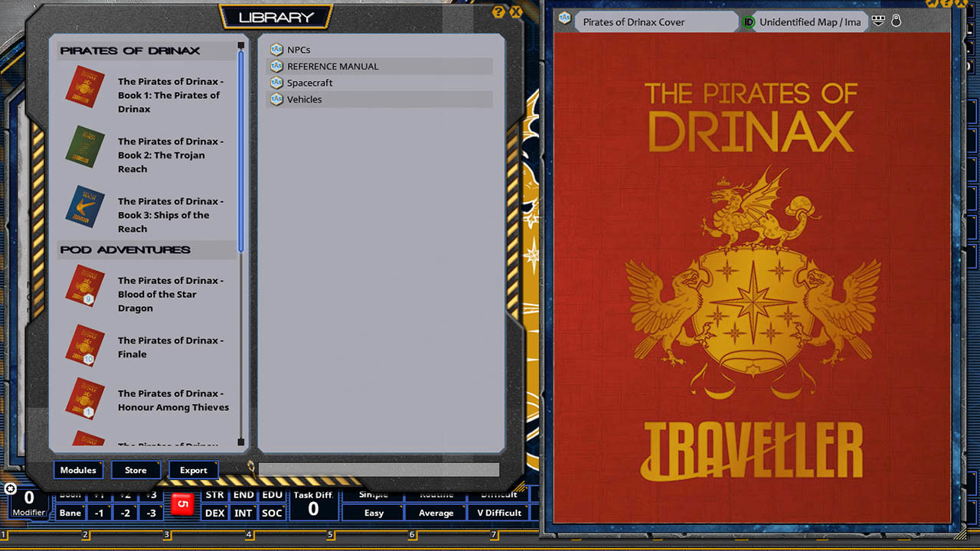The image size is (980, 551).
Task: Click the Book 3: Ships of the Reach thumbnail
Action: point(84,207)
